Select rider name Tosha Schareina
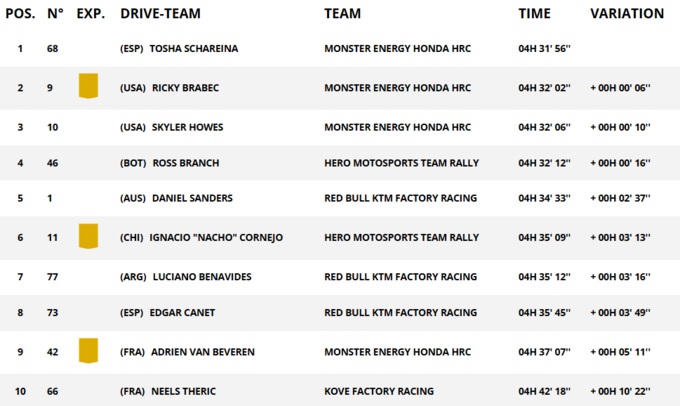 pyautogui.click(x=194, y=49)
